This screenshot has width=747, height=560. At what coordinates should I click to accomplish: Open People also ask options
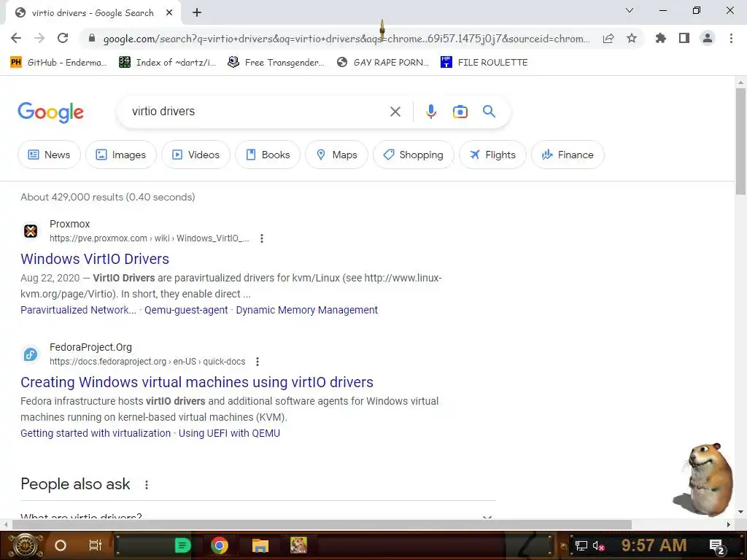(x=146, y=485)
